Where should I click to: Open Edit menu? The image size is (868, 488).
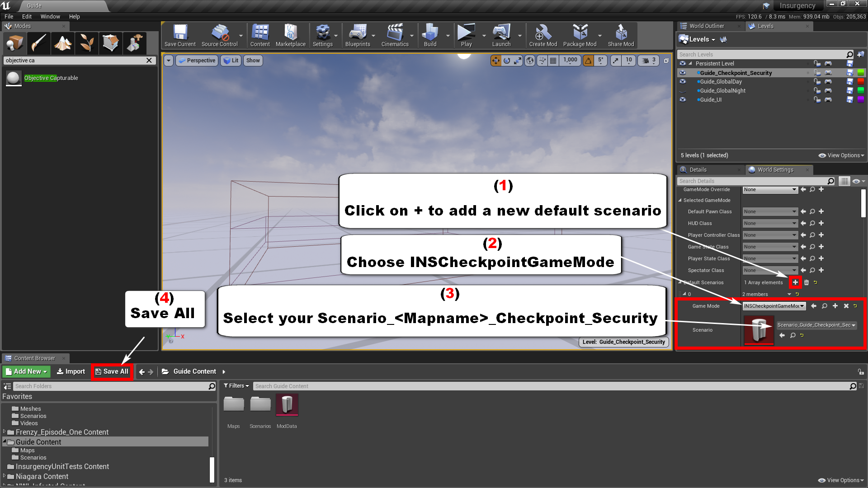click(27, 16)
